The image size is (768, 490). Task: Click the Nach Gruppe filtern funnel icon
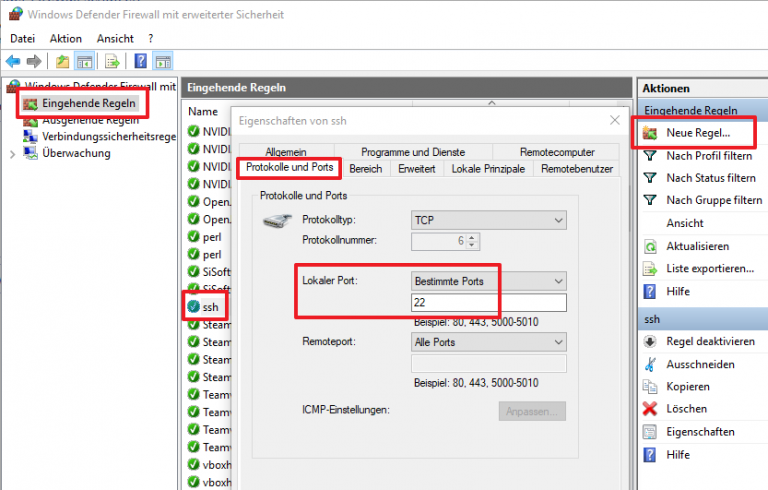[x=650, y=200]
